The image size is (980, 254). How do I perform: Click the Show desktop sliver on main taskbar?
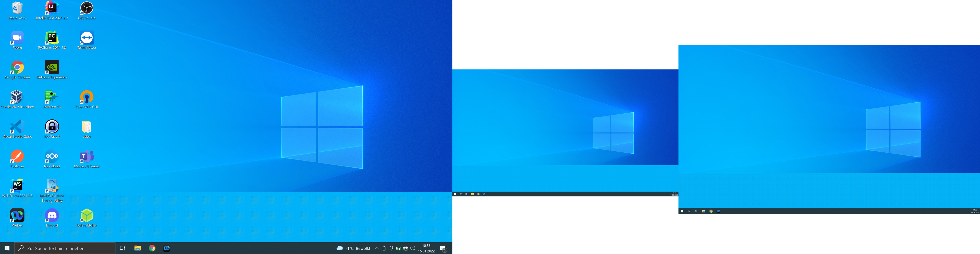pyautogui.click(x=451, y=248)
